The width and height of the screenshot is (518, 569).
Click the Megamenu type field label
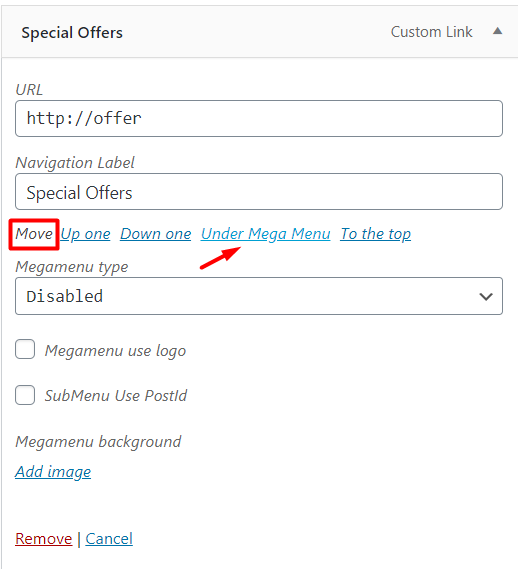[72, 267]
